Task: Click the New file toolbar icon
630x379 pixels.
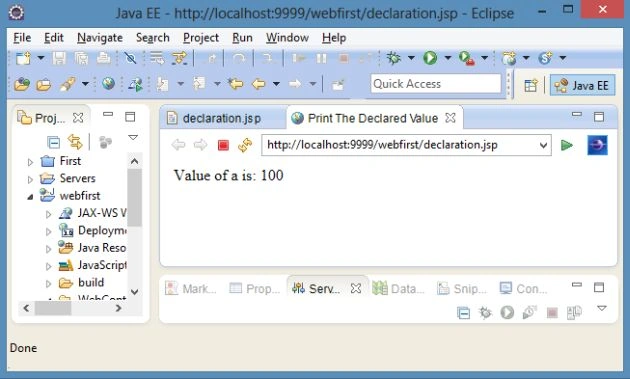Action: pos(23,59)
